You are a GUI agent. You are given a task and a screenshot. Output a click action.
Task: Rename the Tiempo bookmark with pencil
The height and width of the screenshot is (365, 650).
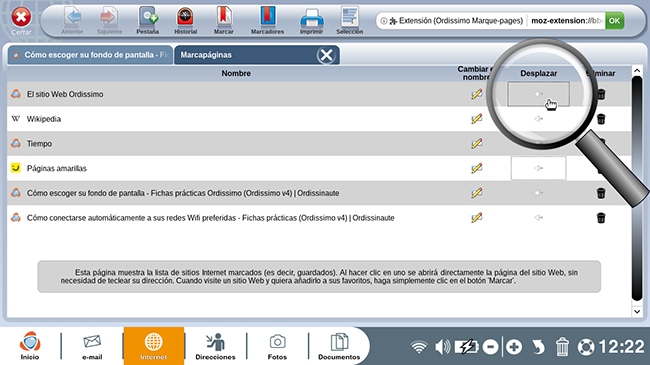(x=477, y=144)
